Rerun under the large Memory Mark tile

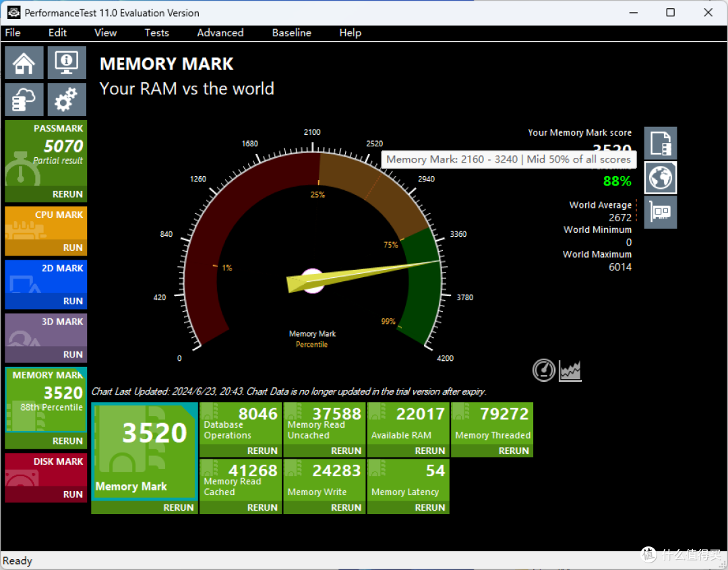click(178, 507)
